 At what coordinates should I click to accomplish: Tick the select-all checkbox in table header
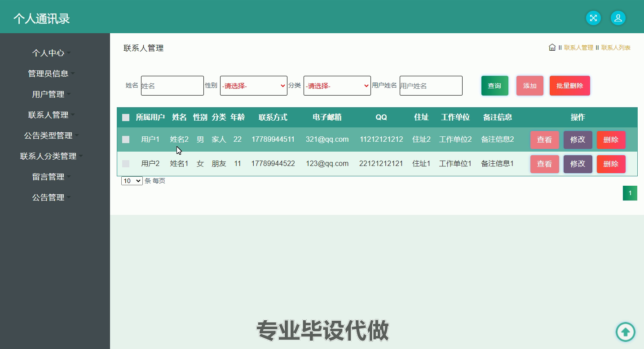[126, 118]
